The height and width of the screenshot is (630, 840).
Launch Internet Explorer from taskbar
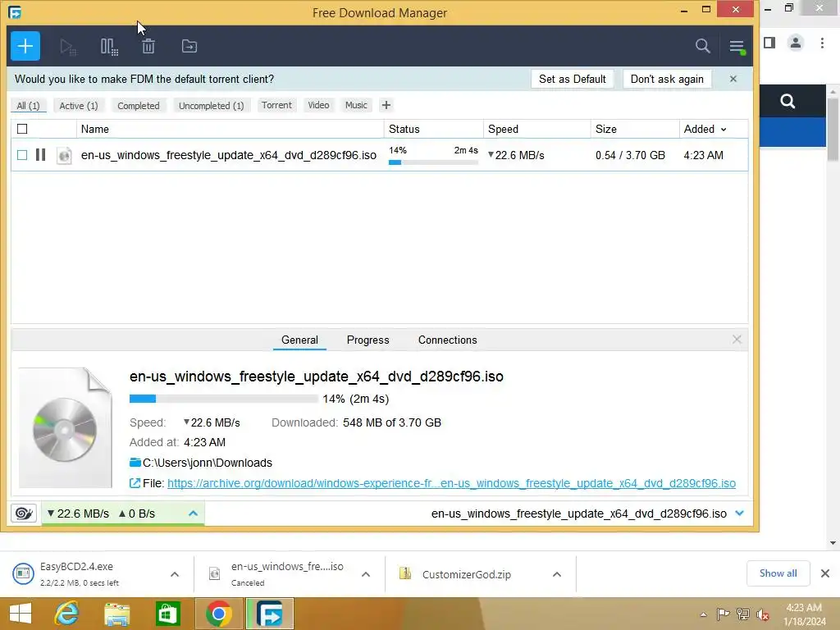67,614
